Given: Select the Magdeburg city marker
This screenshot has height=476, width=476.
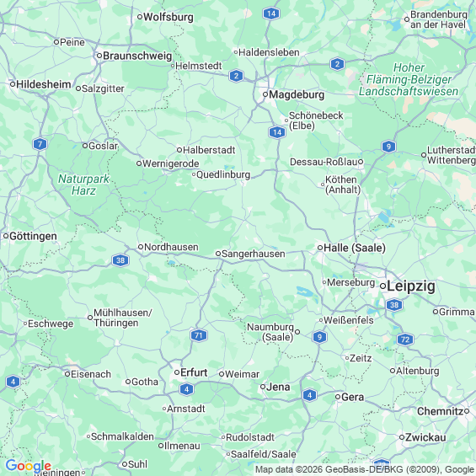Looking at the screenshot, I should 265,94.
